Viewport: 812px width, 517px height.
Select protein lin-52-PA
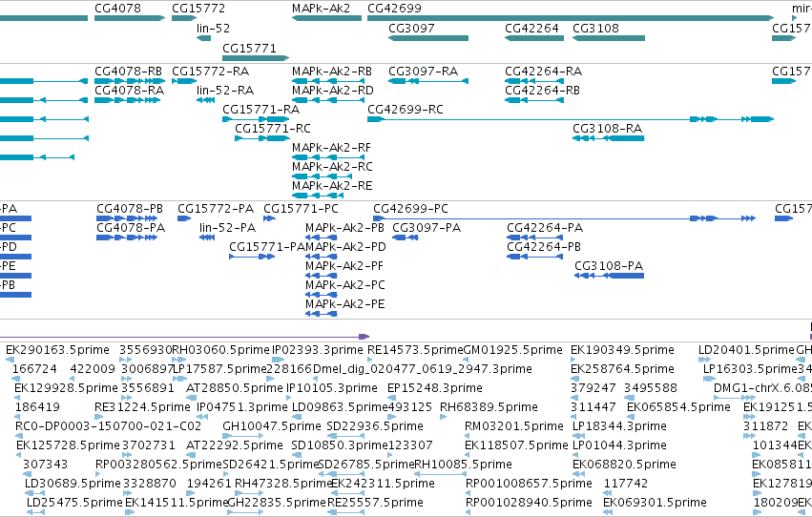227,228
